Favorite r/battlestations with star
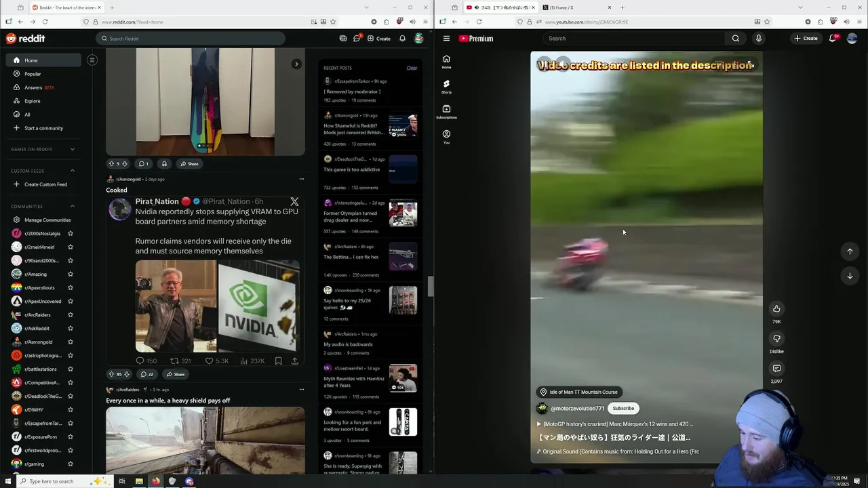 pyautogui.click(x=71, y=369)
